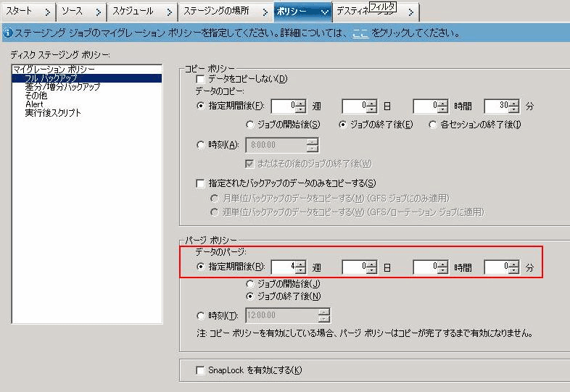Enable SnapLock を有効にする checkbox

[x=200, y=370]
